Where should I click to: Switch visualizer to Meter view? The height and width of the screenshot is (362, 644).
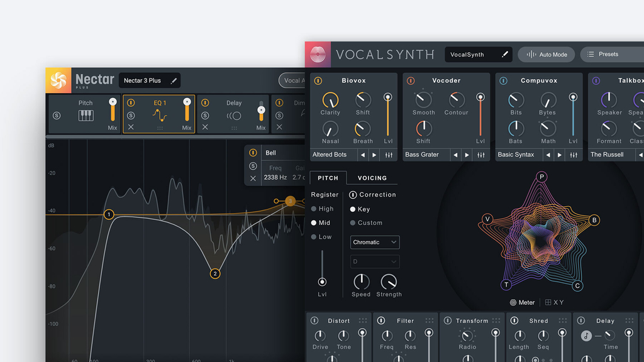[523, 302]
